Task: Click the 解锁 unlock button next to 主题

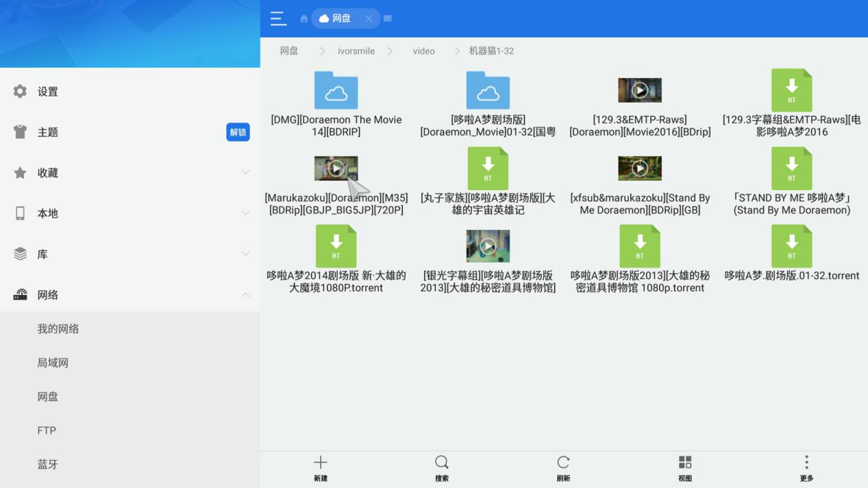Action: pyautogui.click(x=238, y=132)
